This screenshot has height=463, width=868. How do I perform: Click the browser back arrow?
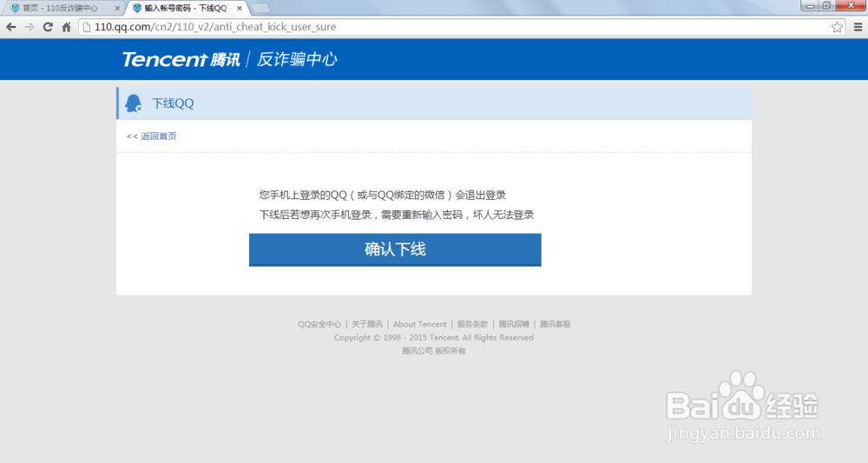11,27
